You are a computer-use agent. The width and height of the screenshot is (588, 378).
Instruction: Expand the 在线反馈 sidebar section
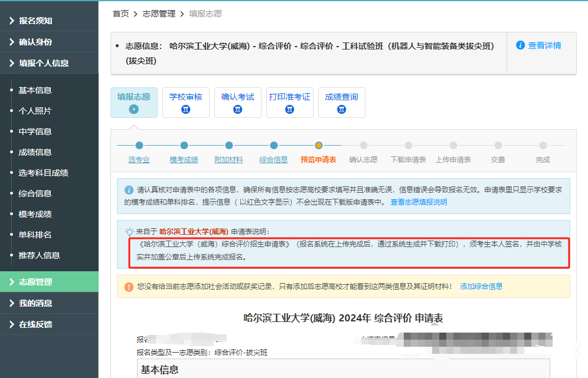pyautogui.click(x=49, y=324)
